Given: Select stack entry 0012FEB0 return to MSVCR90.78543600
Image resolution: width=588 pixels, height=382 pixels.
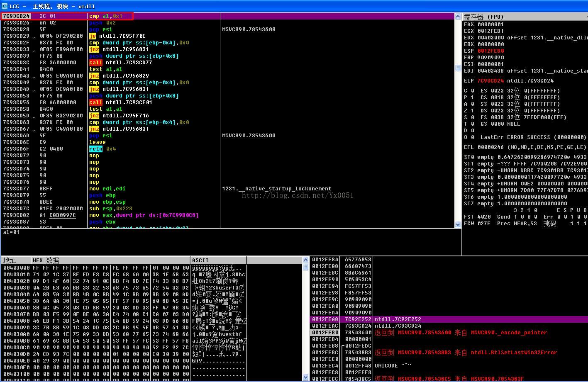Looking at the screenshot, I should point(449,333).
